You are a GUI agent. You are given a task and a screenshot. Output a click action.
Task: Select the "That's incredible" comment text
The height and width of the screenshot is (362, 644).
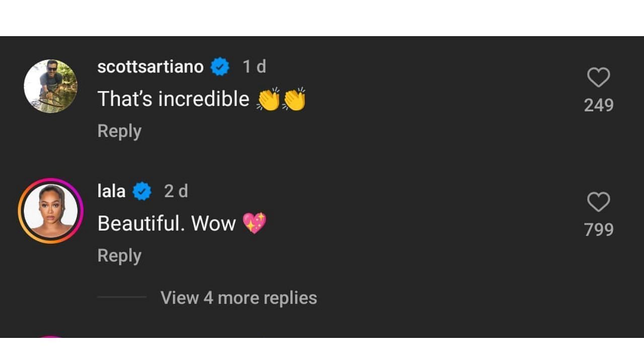(x=173, y=99)
